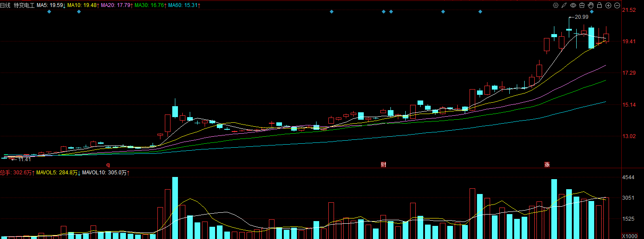This screenshot has height=239, width=644.
Task: Zoom in with the plus icon
Action: [608, 5]
